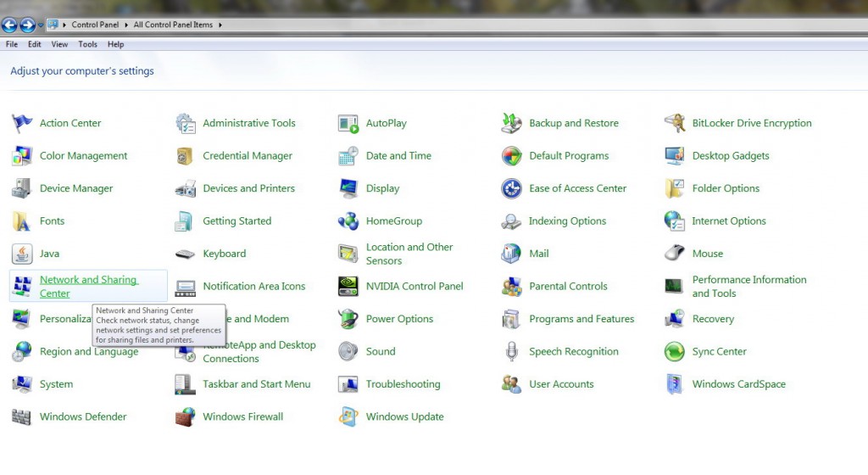Click the Network and Sharing Center icon
Viewport: 868px width, 475px height.
[21, 286]
